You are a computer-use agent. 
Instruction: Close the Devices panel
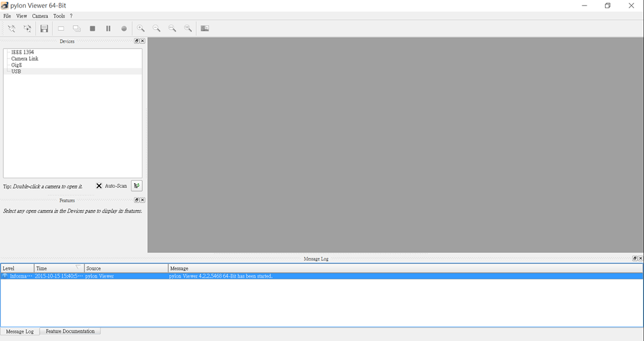pos(143,41)
